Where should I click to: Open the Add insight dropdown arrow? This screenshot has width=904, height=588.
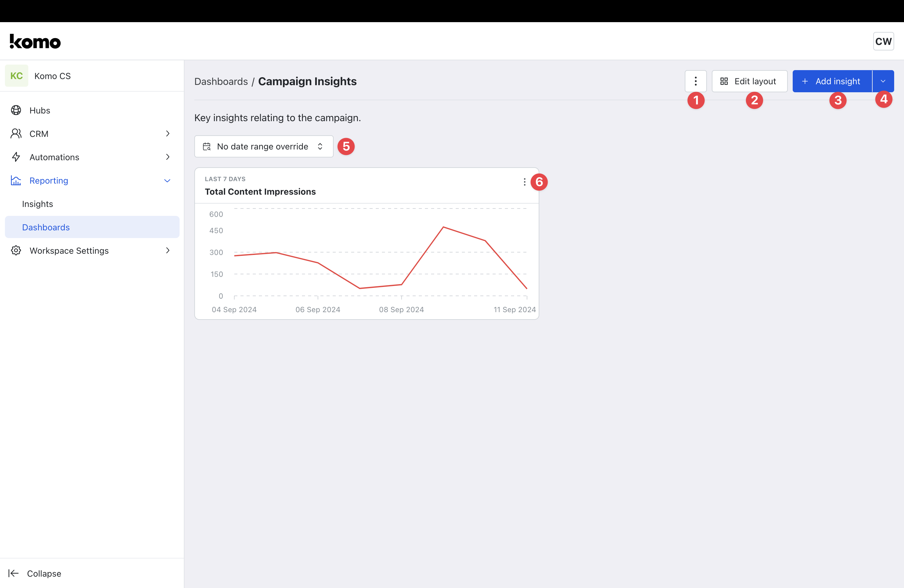[x=883, y=81]
